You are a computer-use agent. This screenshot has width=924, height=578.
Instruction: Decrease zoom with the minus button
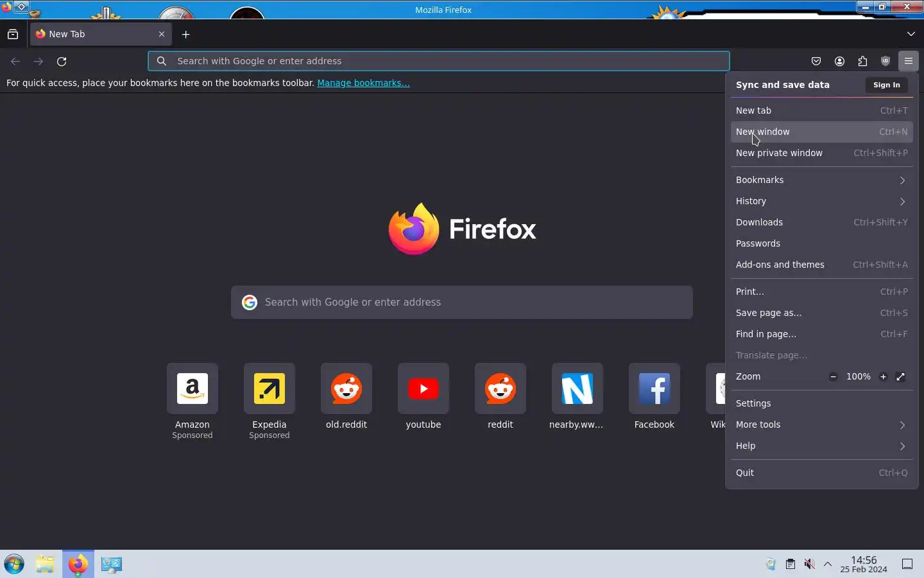click(833, 377)
